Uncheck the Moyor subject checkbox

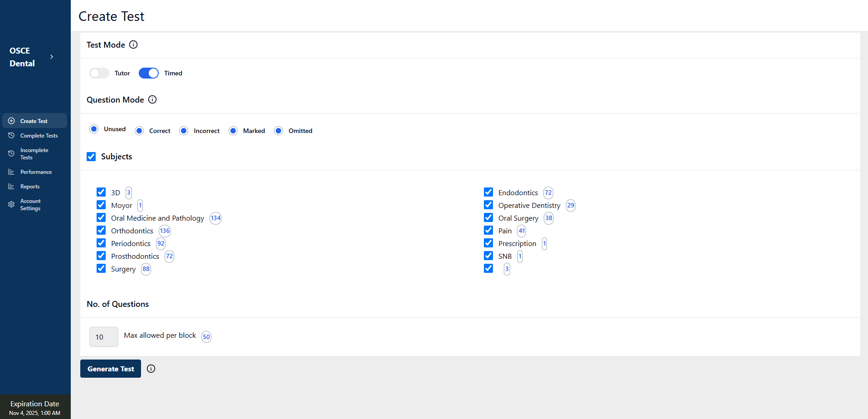(101, 205)
